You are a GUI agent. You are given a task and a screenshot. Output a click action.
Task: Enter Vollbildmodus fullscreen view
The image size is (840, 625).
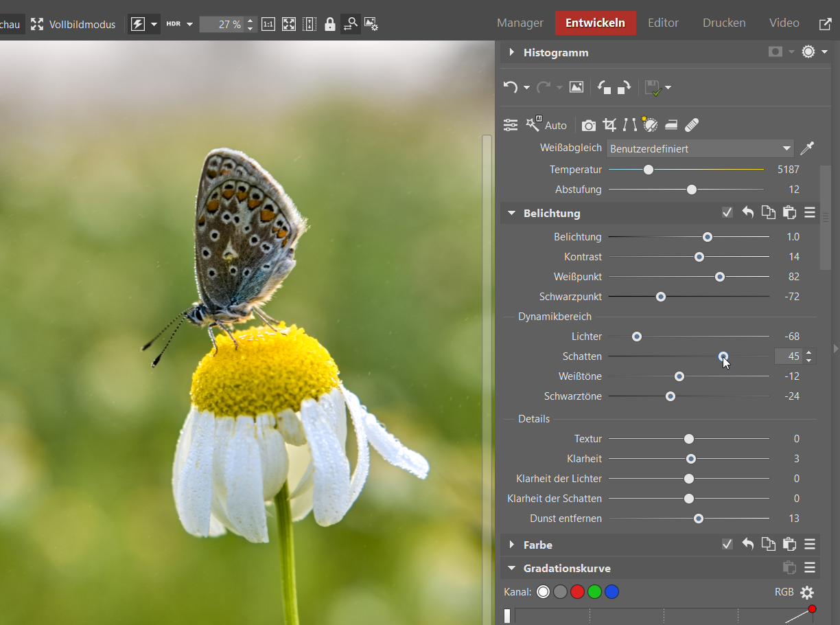click(x=73, y=24)
